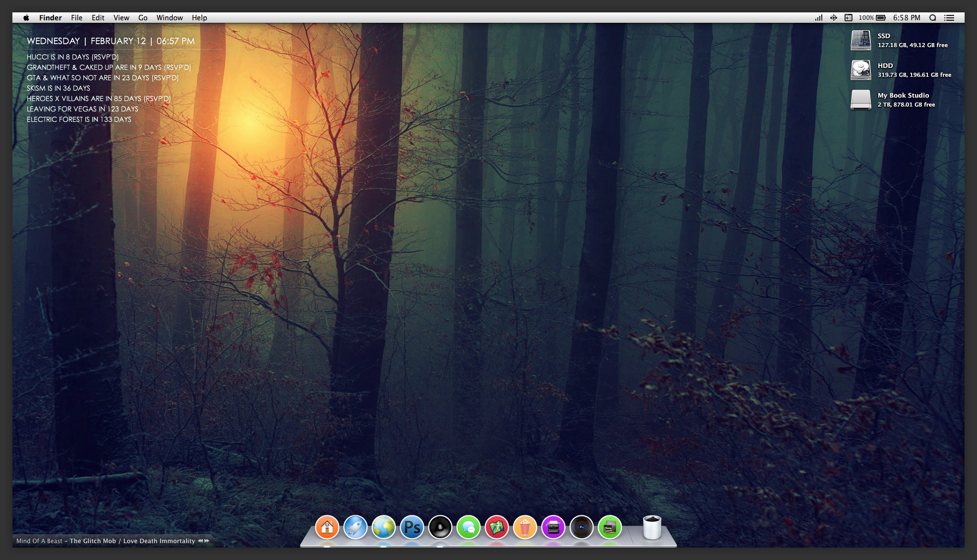Viewport: 977px width, 560px height.
Task: Select the SSD drive on desktop
Action: pos(861,40)
